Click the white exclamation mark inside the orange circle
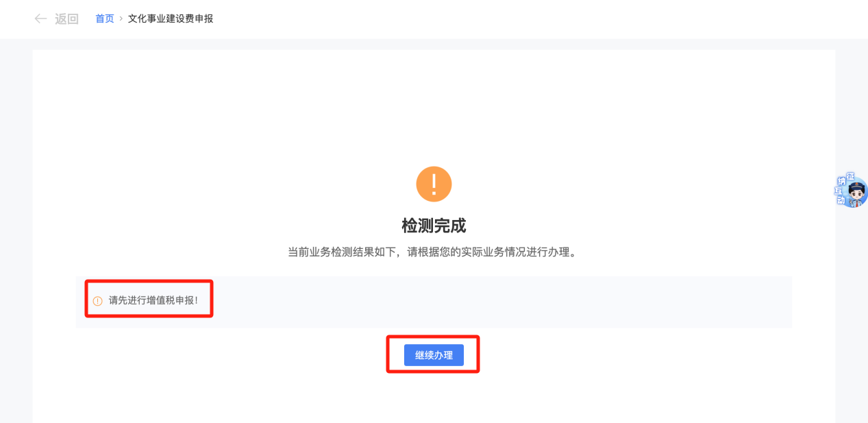Viewport: 868px width, 423px height. [x=434, y=184]
